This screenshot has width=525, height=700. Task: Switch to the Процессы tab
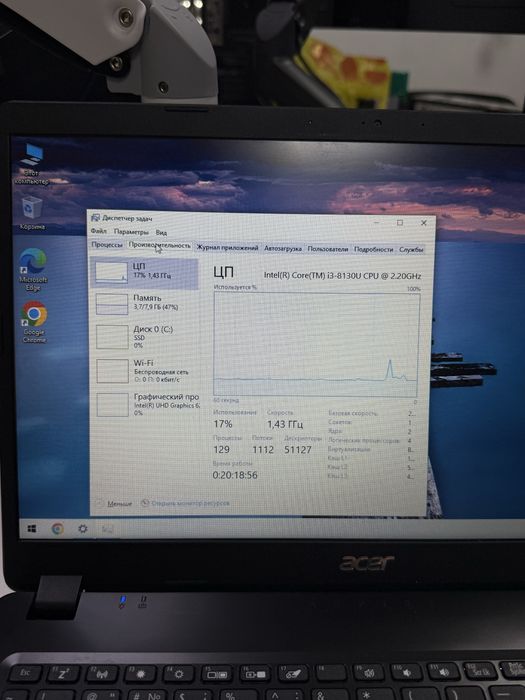pyautogui.click(x=107, y=245)
